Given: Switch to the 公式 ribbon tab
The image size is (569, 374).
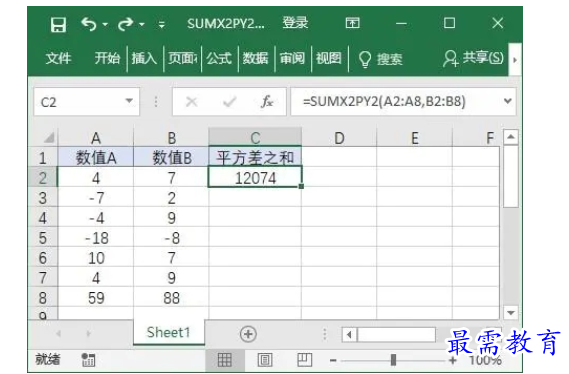Looking at the screenshot, I should [219, 58].
